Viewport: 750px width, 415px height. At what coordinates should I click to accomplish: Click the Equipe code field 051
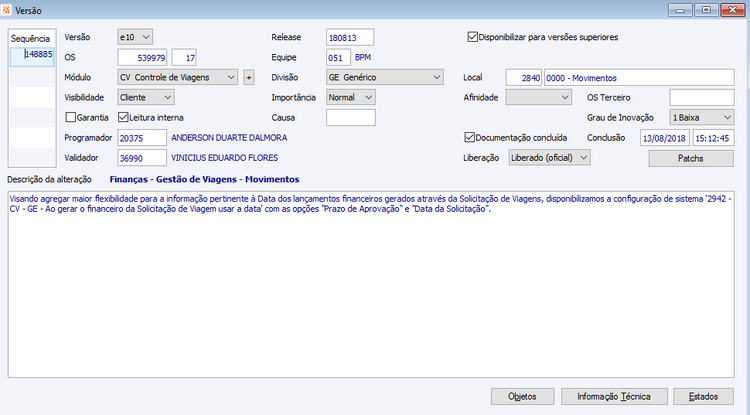point(338,57)
